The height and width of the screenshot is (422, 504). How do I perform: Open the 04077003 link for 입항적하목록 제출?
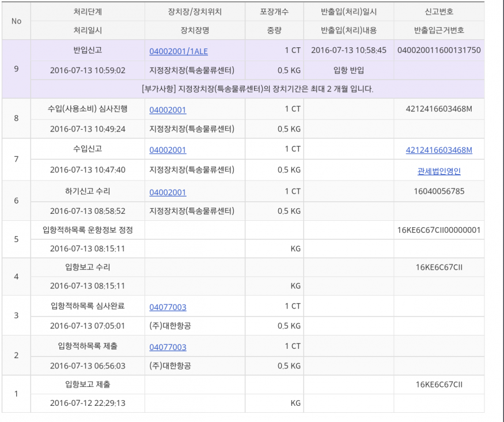click(168, 347)
